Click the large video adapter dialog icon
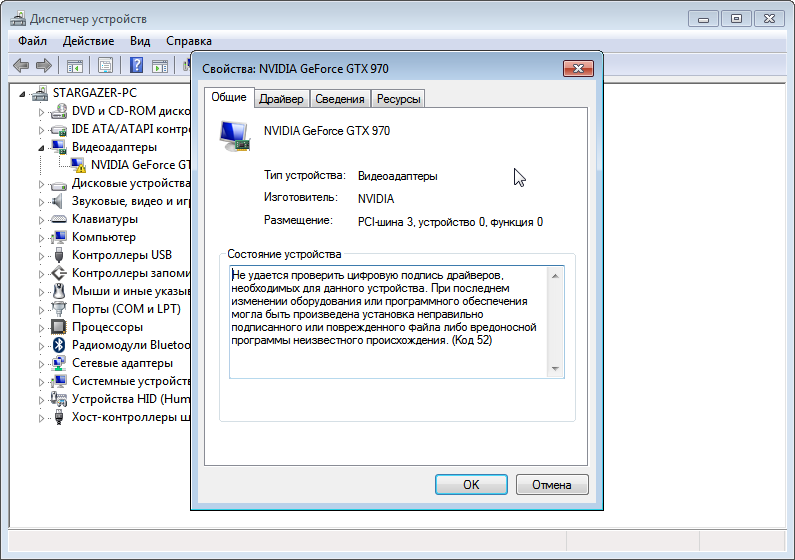795x560 pixels. coord(235,136)
